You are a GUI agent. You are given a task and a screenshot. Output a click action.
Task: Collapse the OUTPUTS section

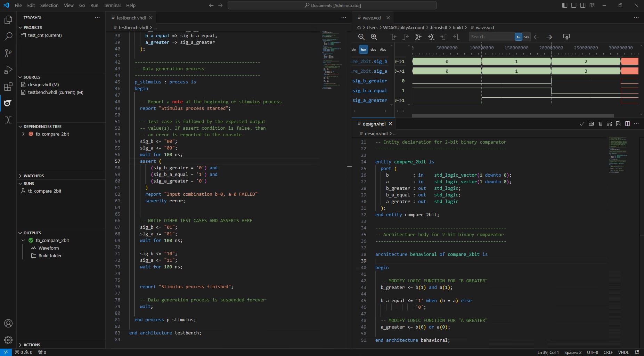pos(61,233)
